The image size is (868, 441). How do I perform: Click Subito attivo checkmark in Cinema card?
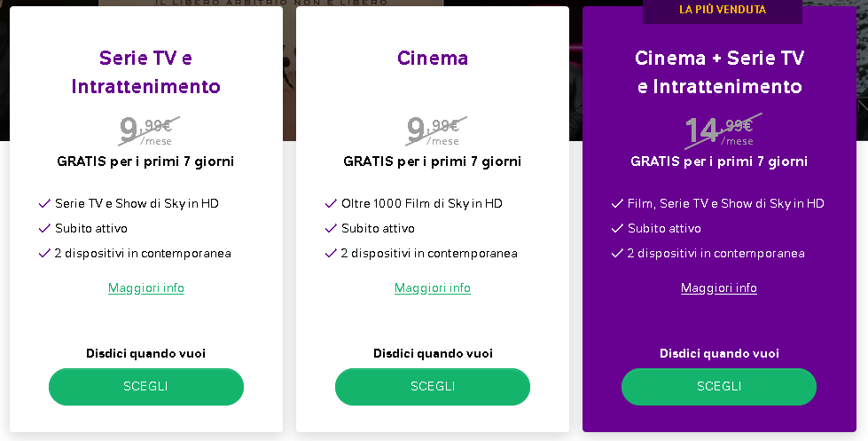click(331, 228)
